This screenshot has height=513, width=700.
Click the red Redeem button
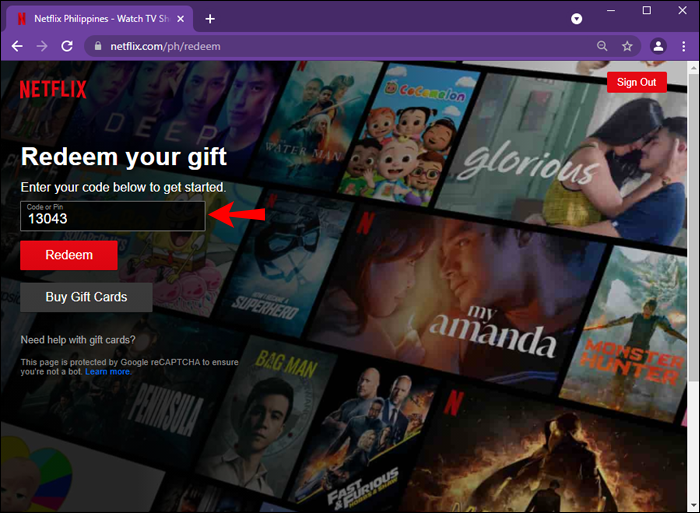[x=69, y=255]
